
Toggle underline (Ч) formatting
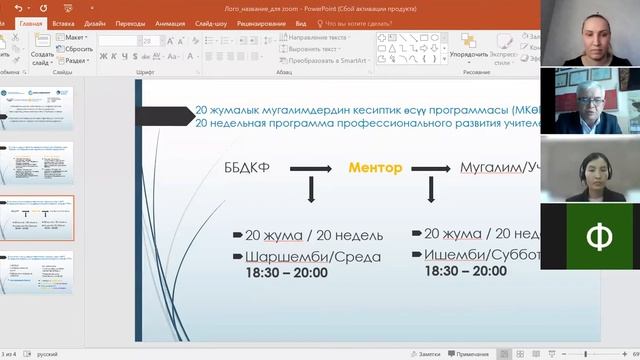(x=124, y=56)
